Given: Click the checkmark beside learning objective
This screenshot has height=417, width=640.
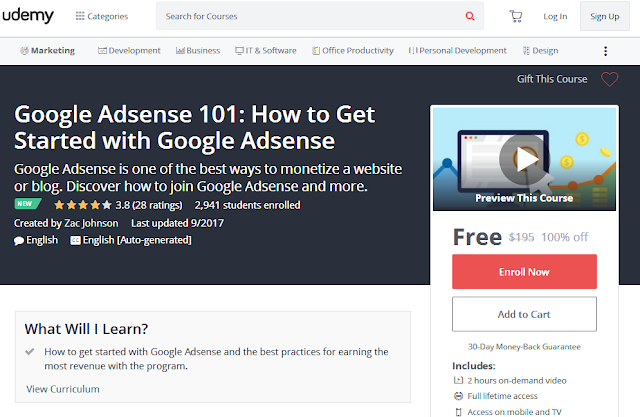Looking at the screenshot, I should [x=29, y=351].
